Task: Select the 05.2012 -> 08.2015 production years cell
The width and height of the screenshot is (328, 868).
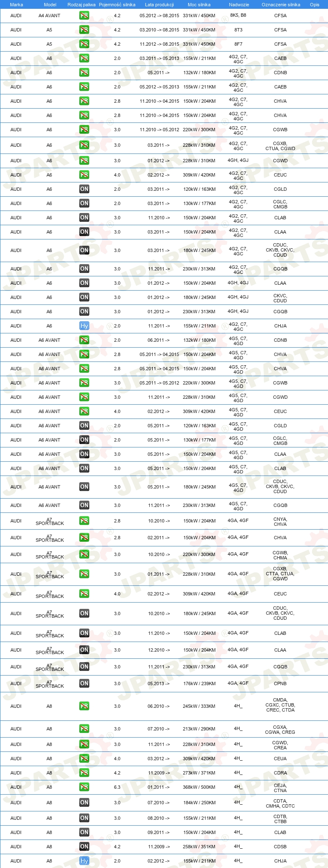Action: [x=159, y=16]
